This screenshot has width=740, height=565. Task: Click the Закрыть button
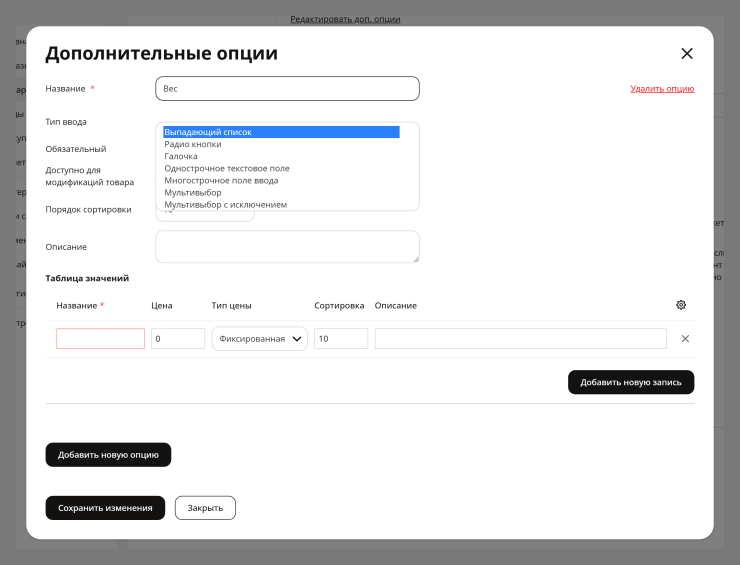205,508
